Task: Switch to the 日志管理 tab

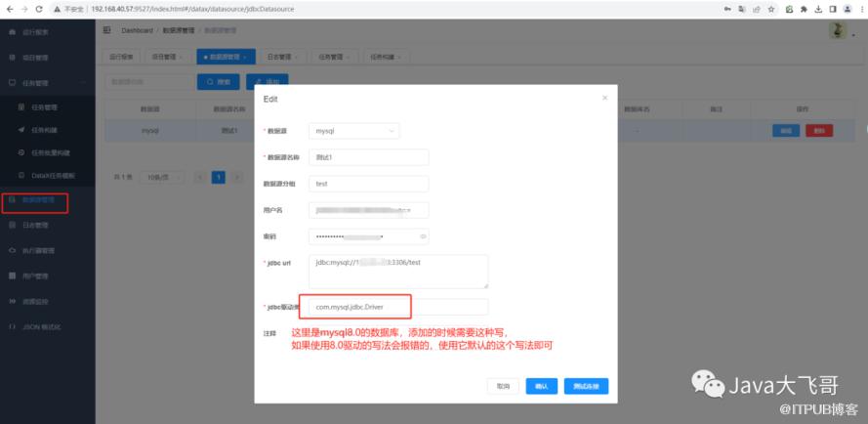Action: tap(283, 57)
